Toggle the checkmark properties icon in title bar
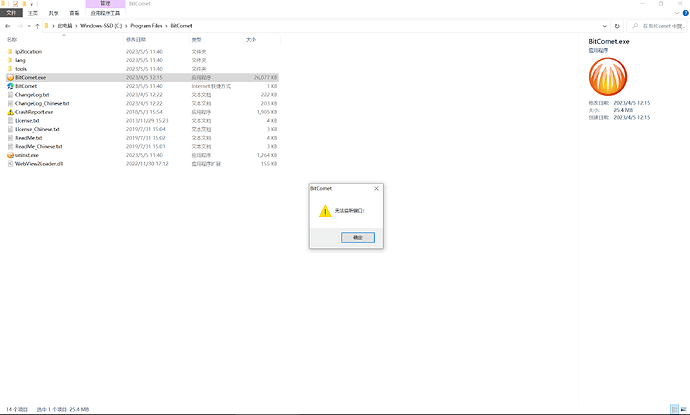This screenshot has width=690, height=415. coord(17,4)
